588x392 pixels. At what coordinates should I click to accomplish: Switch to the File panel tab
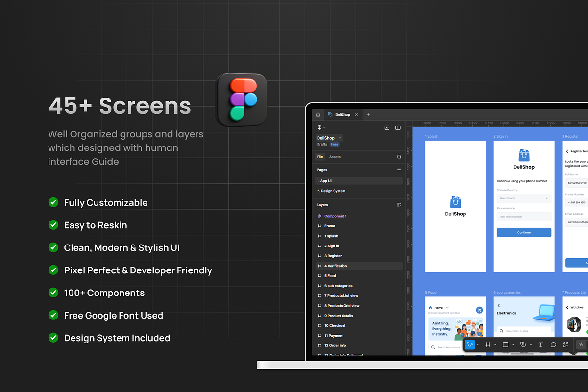pyautogui.click(x=320, y=157)
